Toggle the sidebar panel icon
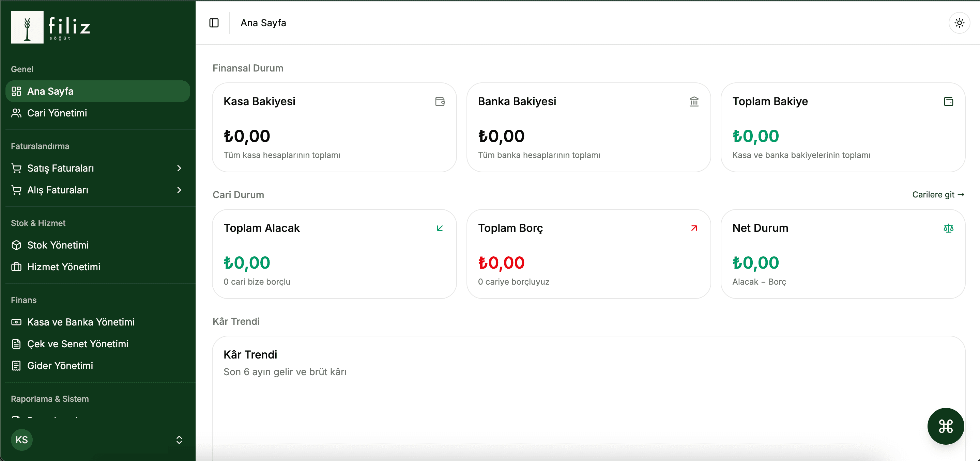The width and height of the screenshot is (980, 461). (x=214, y=23)
